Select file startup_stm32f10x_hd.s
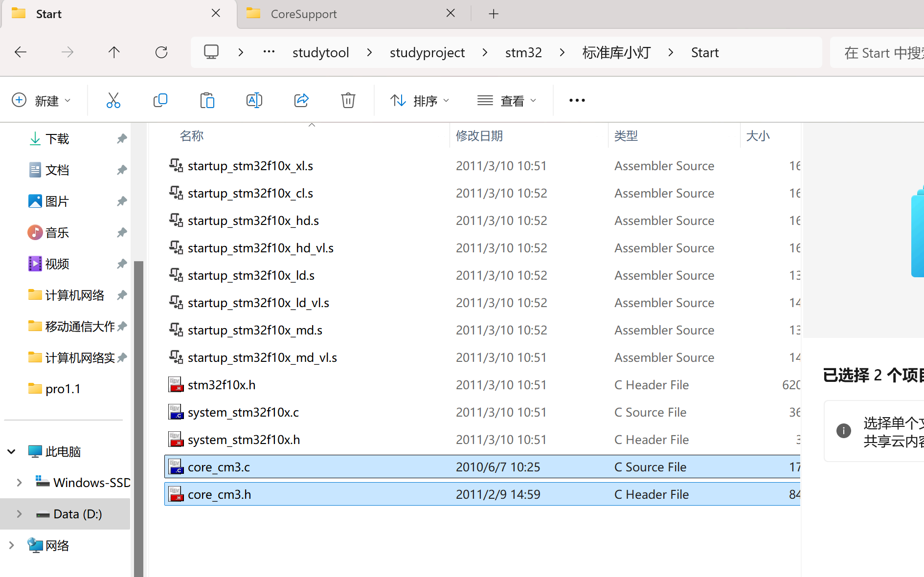 pyautogui.click(x=482, y=221)
